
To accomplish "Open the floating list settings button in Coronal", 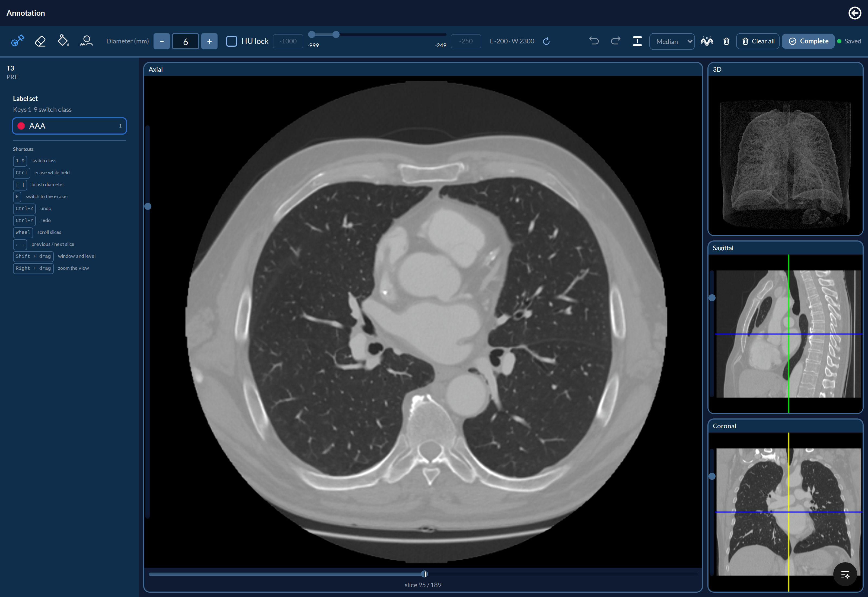I will tap(845, 574).
